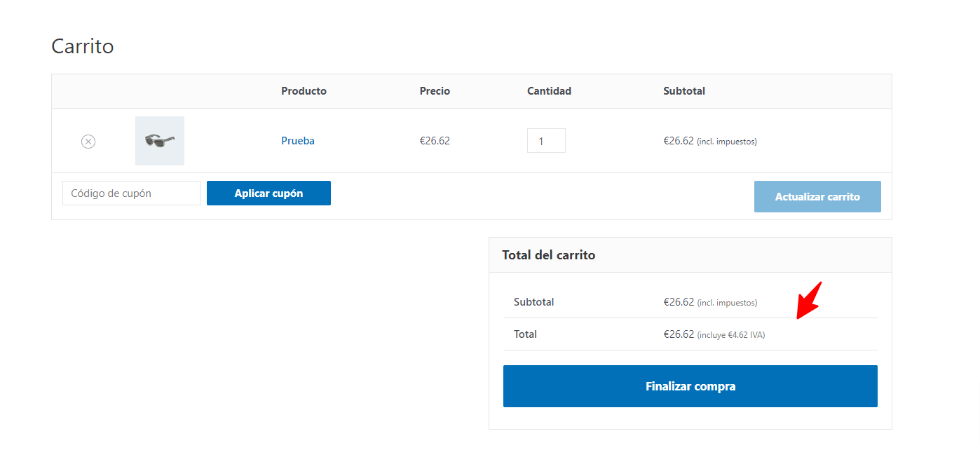
Task: Click the Total del carrito heading
Action: pos(549,255)
